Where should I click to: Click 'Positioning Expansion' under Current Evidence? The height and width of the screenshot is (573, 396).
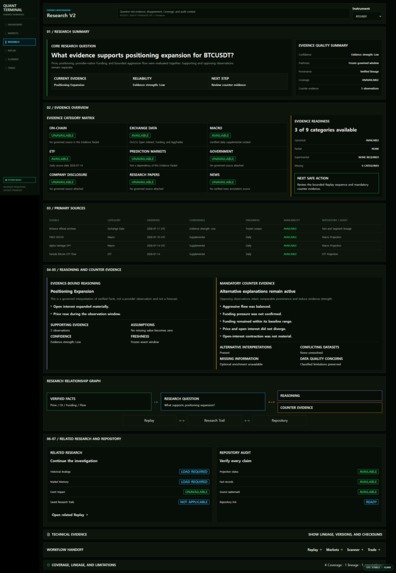tap(69, 85)
